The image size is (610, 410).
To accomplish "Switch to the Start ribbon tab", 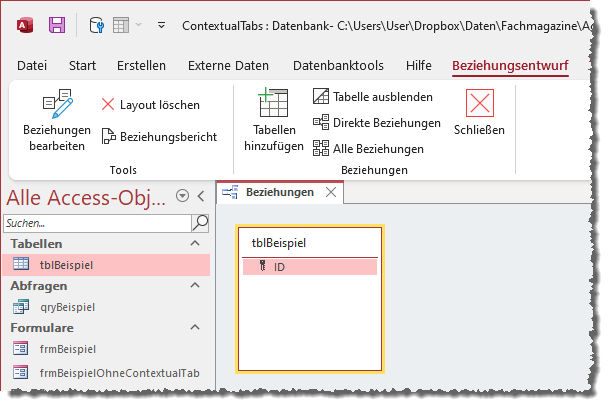I will [82, 65].
